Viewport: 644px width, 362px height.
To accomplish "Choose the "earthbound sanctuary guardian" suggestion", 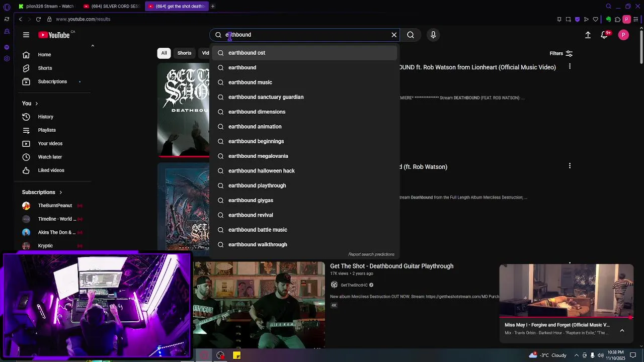I will tap(304, 97).
